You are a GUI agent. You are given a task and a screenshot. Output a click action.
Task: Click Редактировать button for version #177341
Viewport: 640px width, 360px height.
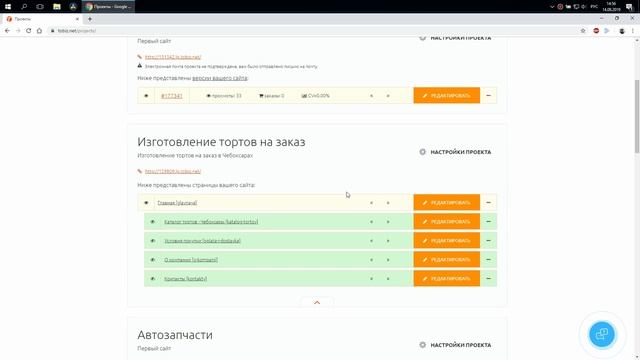pos(447,96)
